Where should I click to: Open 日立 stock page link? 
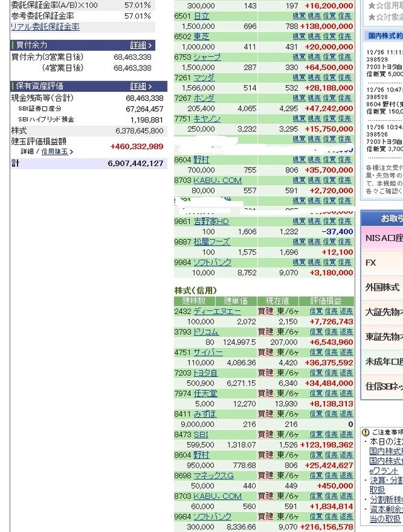click(x=201, y=16)
